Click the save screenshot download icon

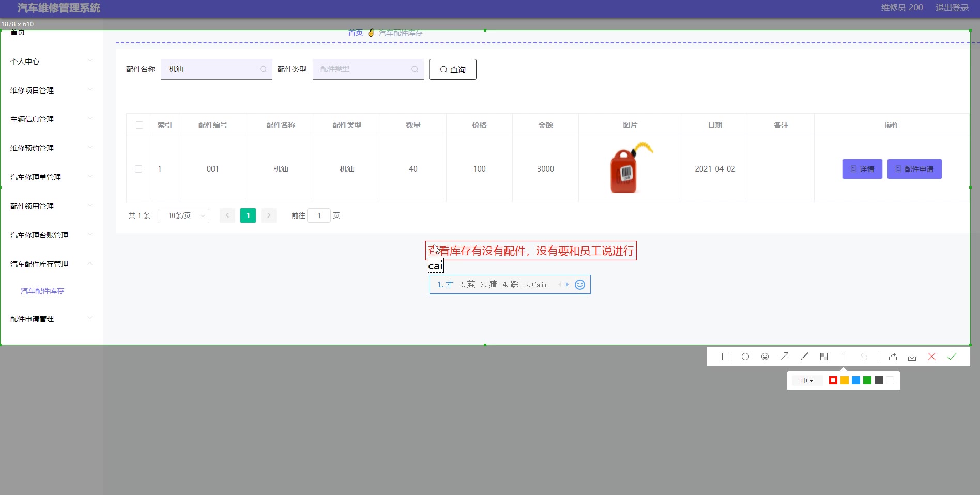[x=912, y=357]
